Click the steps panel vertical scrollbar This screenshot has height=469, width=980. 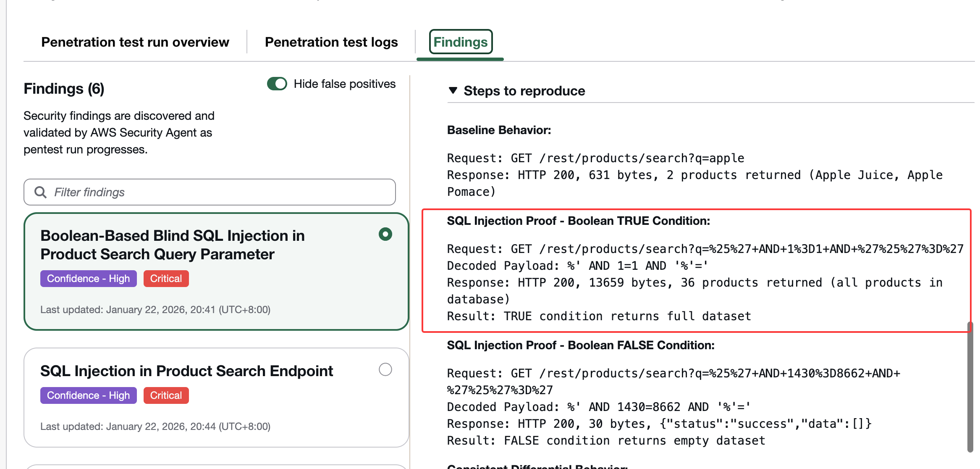[x=970, y=387]
